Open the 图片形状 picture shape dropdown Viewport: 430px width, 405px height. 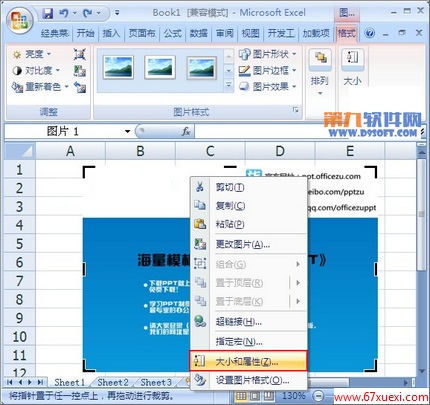[x=268, y=54]
